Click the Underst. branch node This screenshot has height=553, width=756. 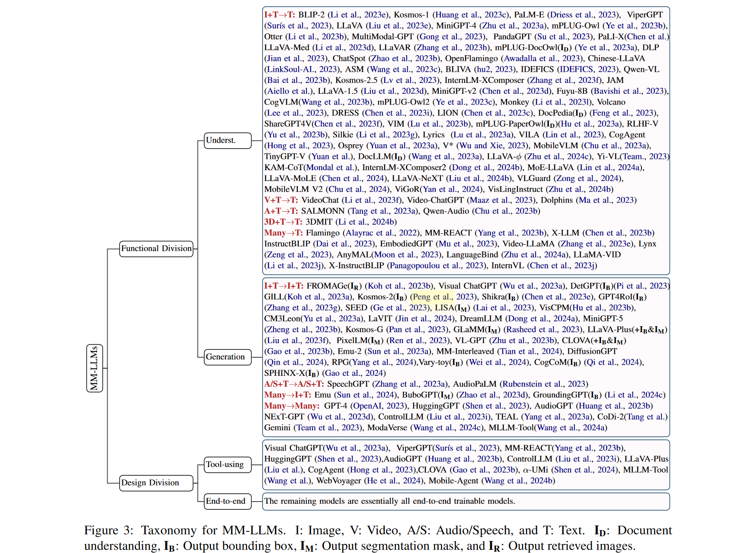[x=227, y=140]
